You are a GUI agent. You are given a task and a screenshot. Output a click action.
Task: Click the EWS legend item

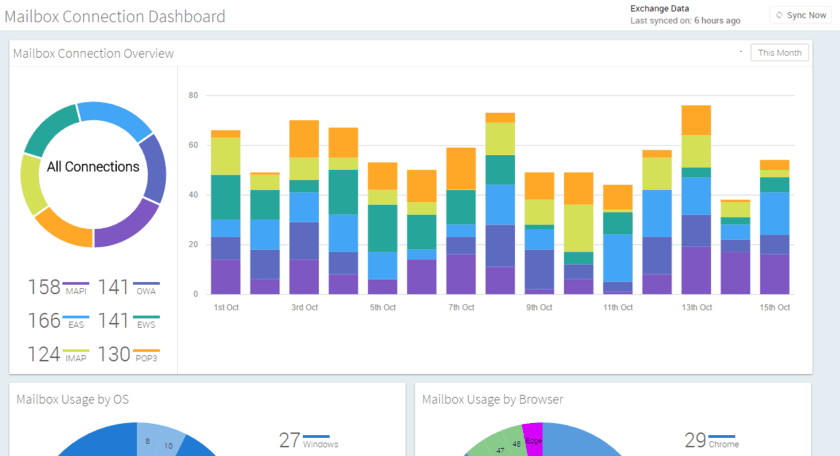[130, 322]
